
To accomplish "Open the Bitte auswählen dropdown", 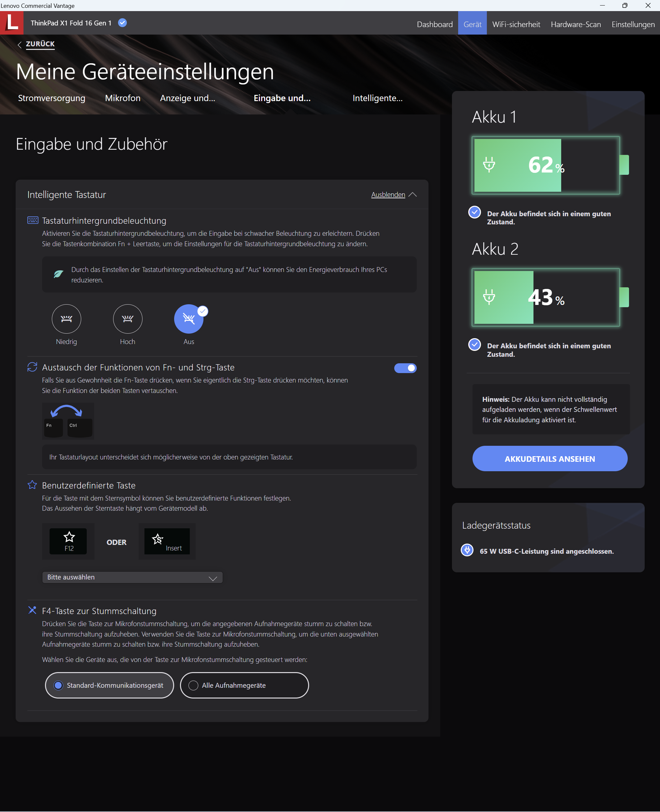I will (x=132, y=577).
